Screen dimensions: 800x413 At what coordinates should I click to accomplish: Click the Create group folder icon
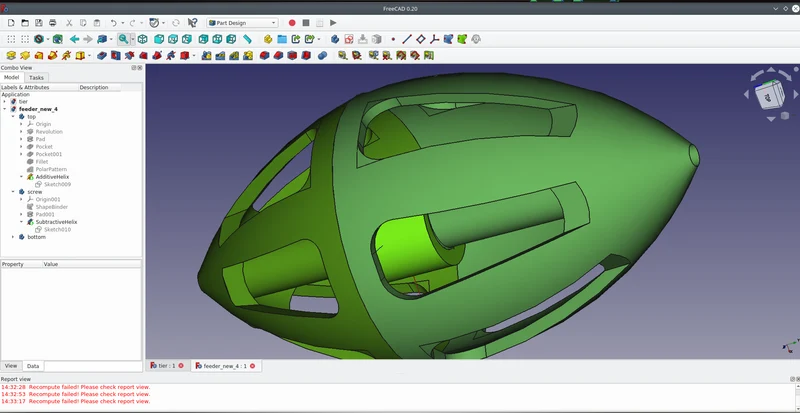pos(282,39)
